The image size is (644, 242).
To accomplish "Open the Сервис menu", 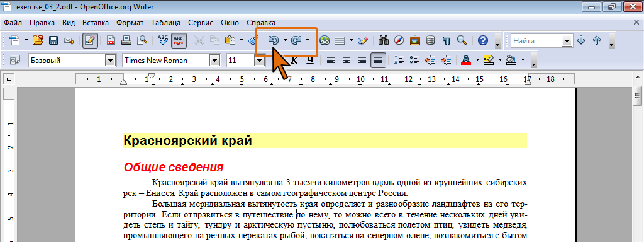I will [201, 23].
